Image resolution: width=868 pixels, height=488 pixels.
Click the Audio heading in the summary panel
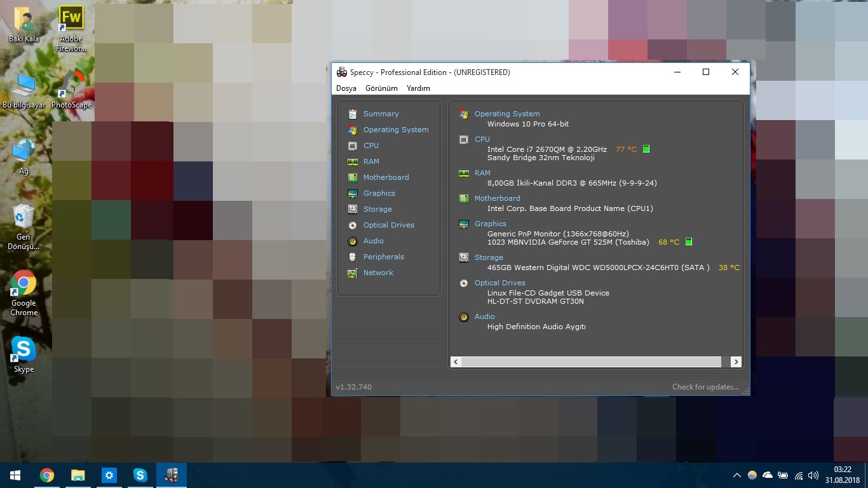485,316
